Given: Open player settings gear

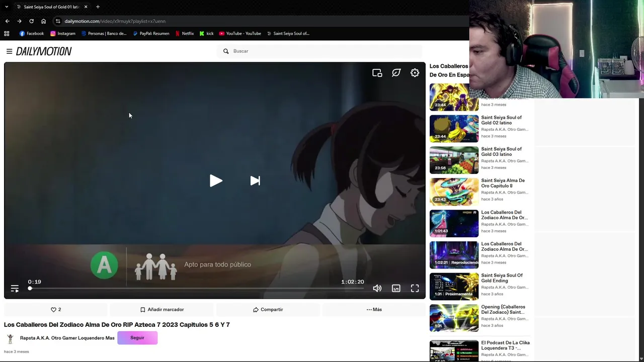Looking at the screenshot, I should [x=415, y=73].
